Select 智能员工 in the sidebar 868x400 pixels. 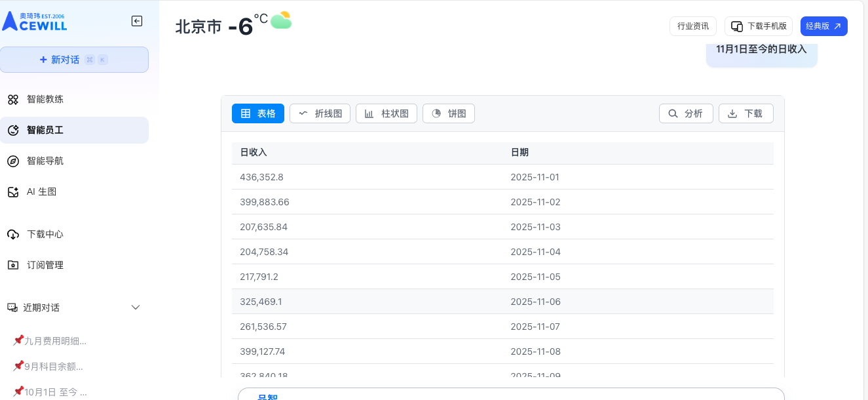tap(45, 130)
